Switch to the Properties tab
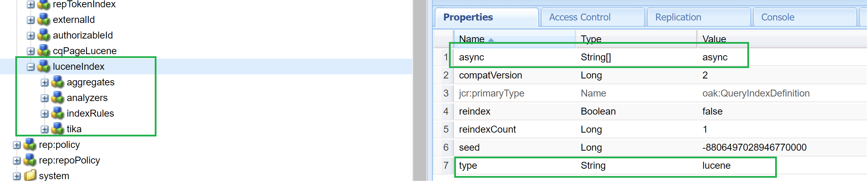 coord(487,17)
